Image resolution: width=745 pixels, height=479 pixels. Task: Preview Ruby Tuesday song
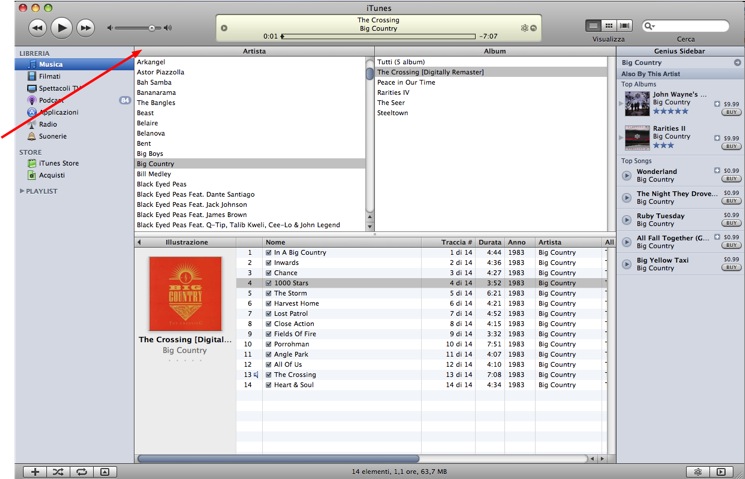tap(627, 220)
